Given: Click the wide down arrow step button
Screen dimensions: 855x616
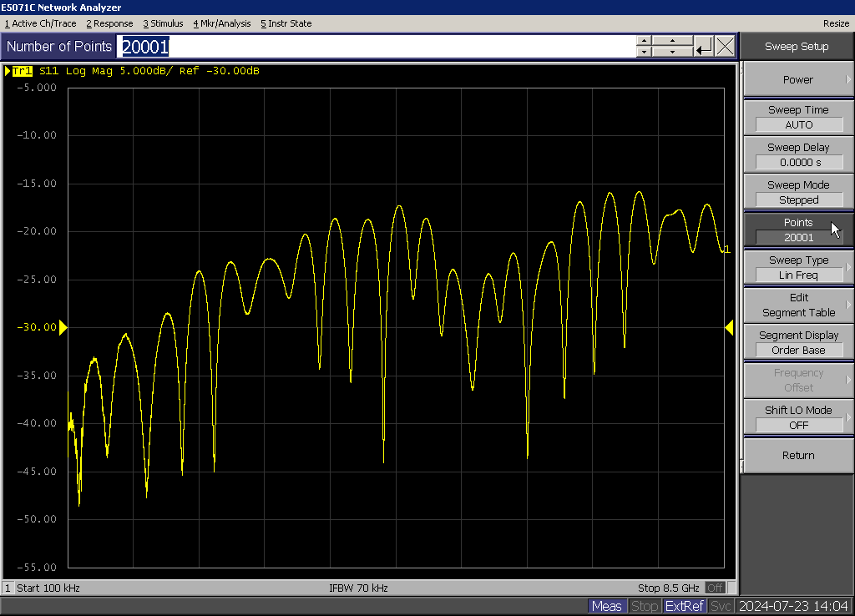Looking at the screenshot, I should [x=672, y=52].
